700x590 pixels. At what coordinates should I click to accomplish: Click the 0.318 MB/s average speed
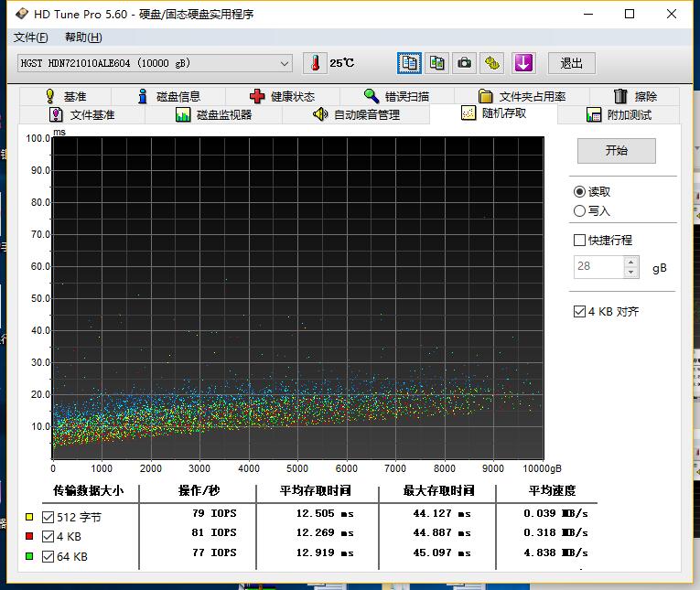click(x=555, y=532)
